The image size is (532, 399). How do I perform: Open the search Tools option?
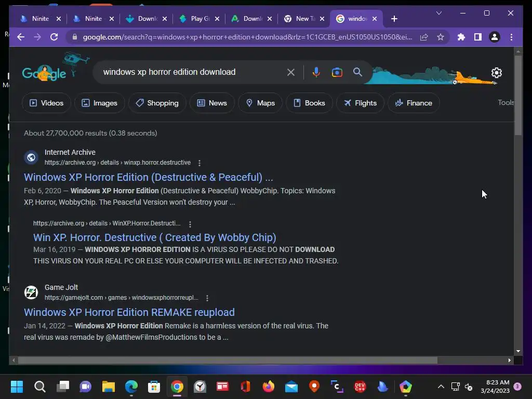coord(506,102)
